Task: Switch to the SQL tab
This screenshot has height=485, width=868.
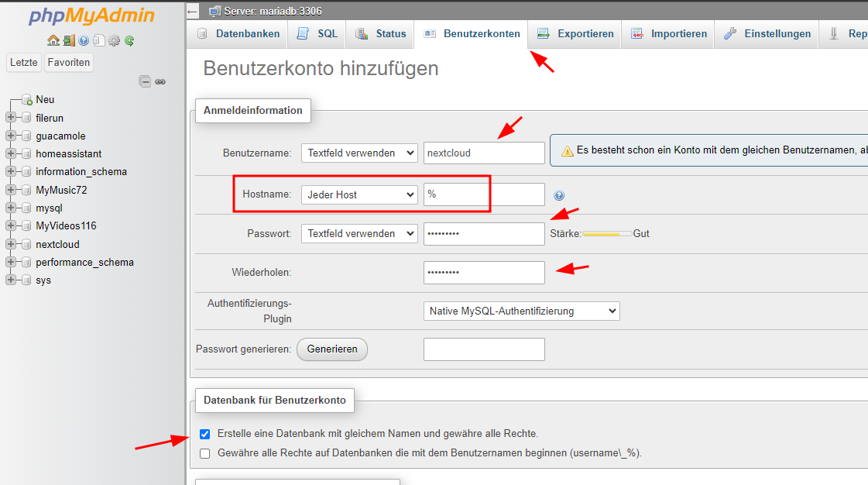Action: click(317, 34)
